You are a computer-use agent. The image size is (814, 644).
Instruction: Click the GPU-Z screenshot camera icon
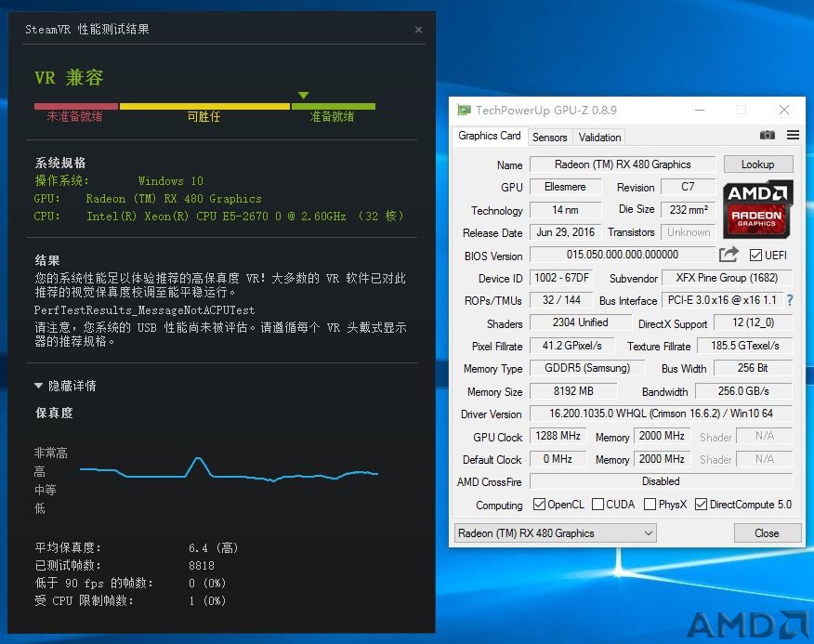pyautogui.click(x=768, y=135)
